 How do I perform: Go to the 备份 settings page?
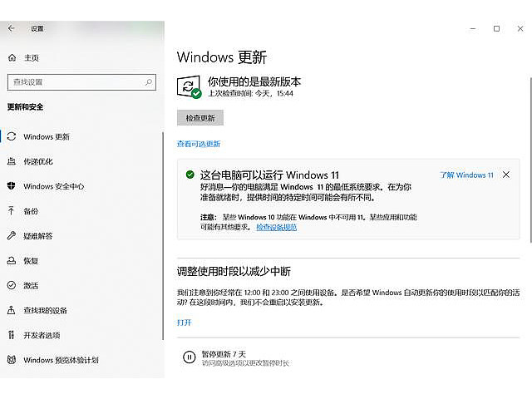pos(31,211)
